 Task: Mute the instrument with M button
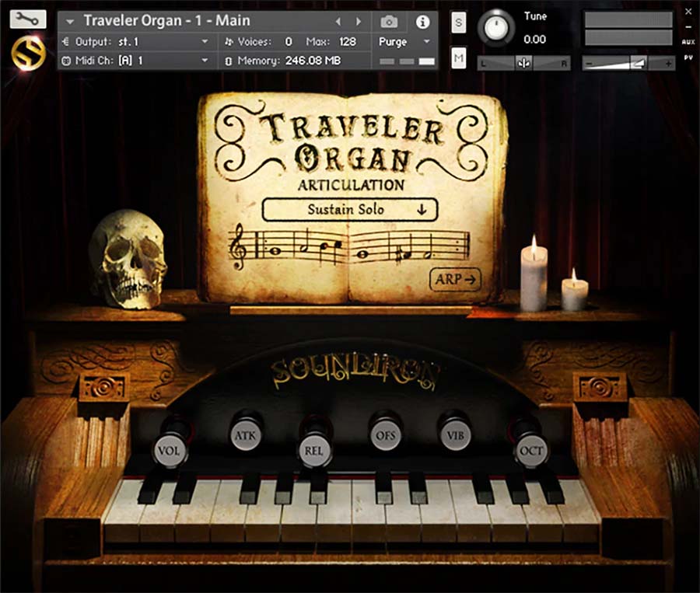click(458, 58)
